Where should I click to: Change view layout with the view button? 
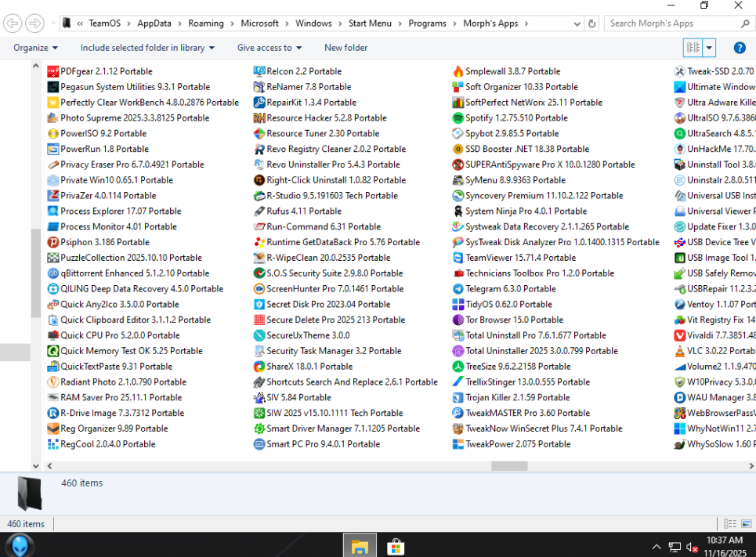point(693,48)
